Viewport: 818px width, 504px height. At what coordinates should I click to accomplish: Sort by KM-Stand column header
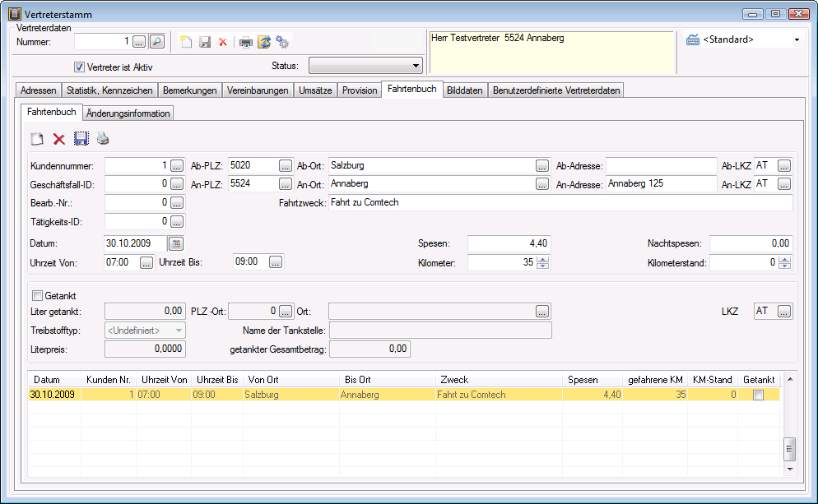713,380
